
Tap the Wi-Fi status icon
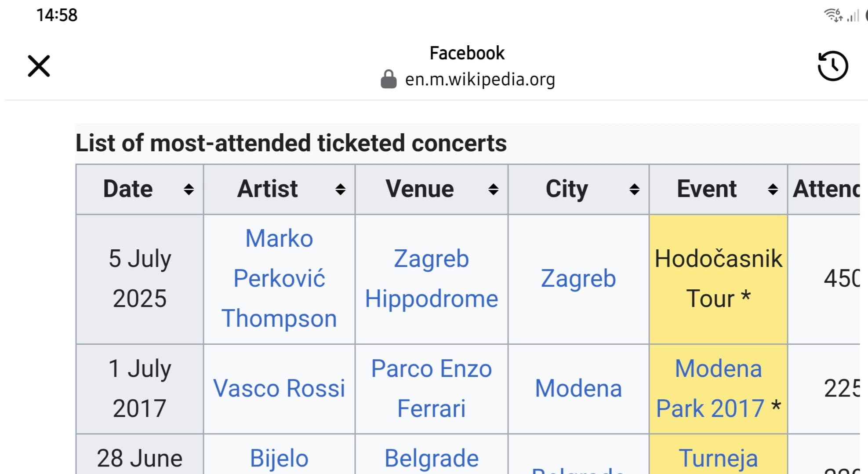(833, 15)
